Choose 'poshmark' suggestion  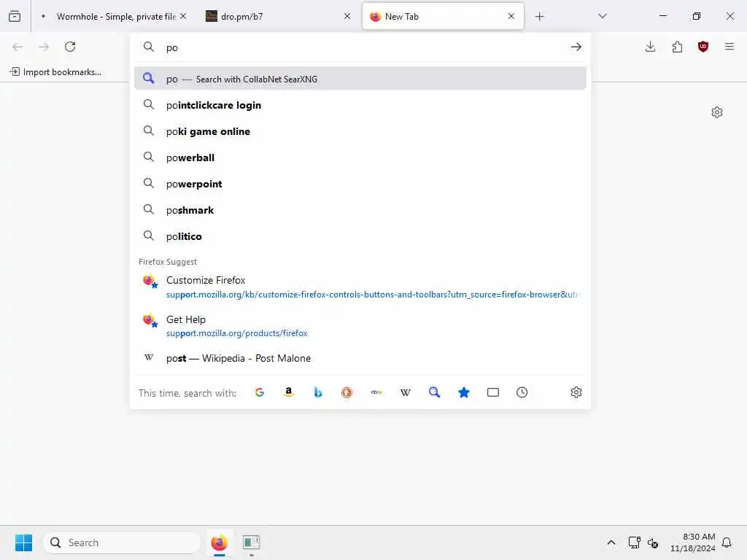[x=360, y=209]
